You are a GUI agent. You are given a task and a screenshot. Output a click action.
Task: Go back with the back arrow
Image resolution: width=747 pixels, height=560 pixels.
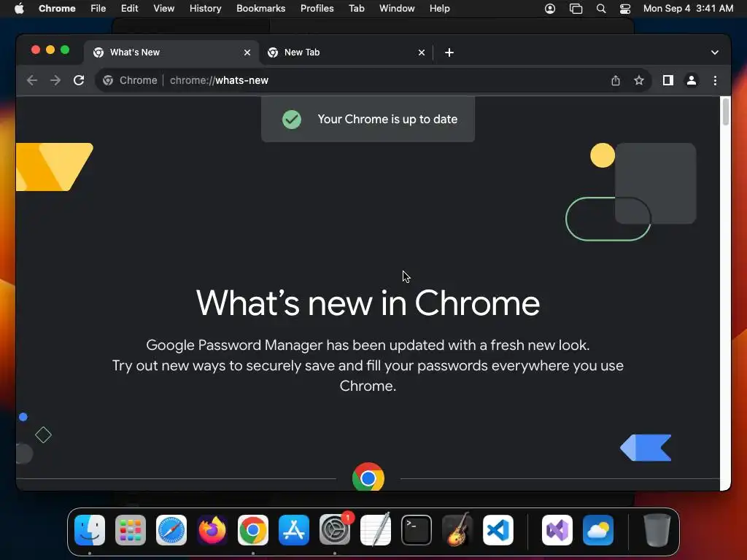click(x=32, y=80)
